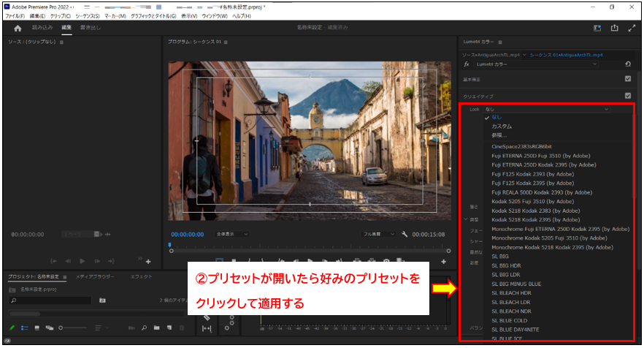Viewport: 644px width, 348px height.
Task: Toggle full-screen video output icon
Action: point(632,28)
